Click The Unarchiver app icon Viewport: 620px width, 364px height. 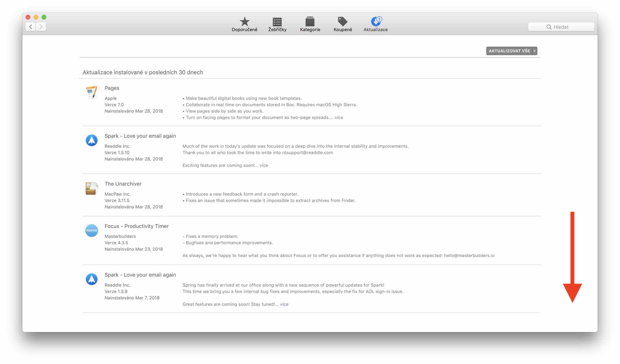(91, 188)
